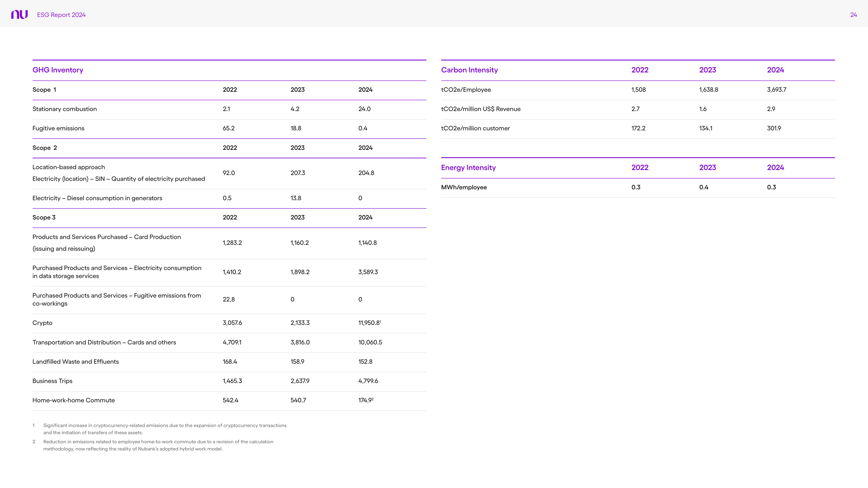Click the Nu logo icon
This screenshot has width=868, height=488.
click(20, 15)
